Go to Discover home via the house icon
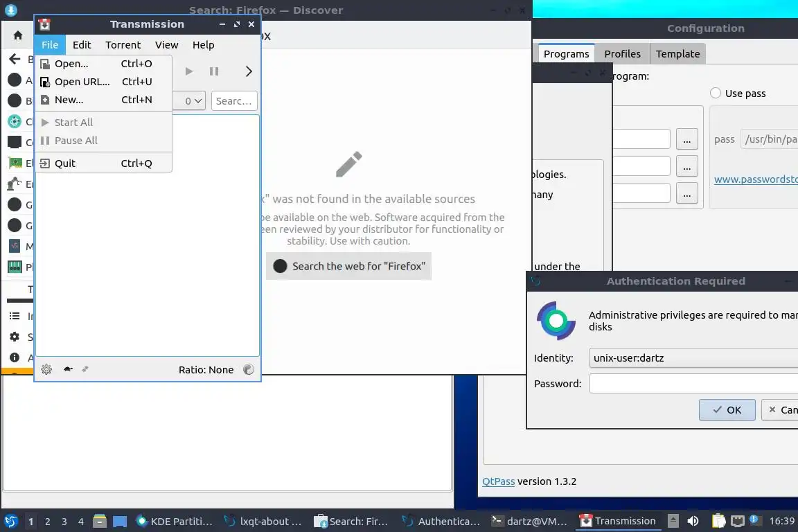The image size is (798, 532). tap(18, 35)
